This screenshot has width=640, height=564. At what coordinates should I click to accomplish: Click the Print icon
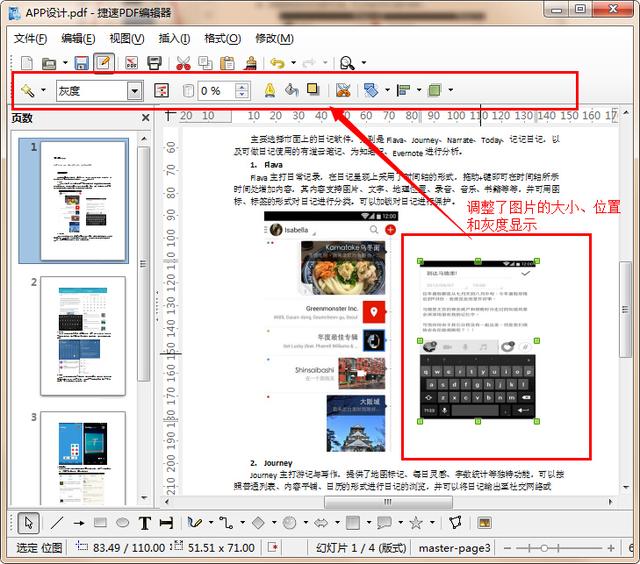click(154, 63)
